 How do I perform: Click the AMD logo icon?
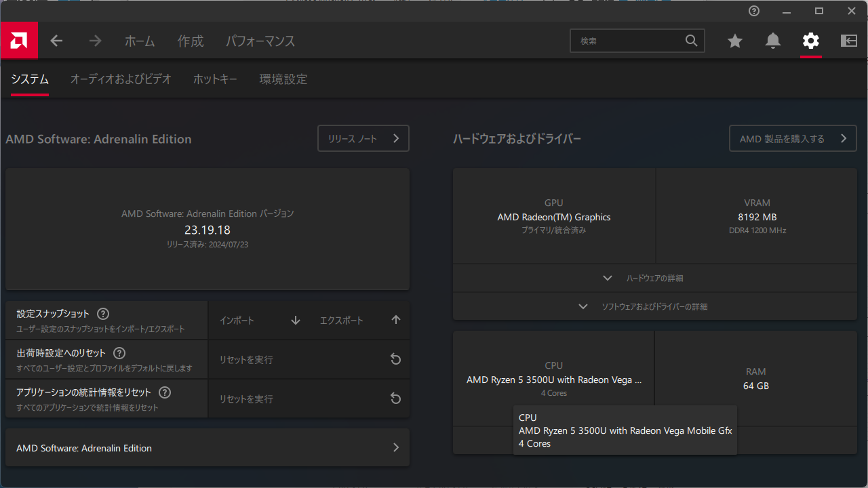19,41
